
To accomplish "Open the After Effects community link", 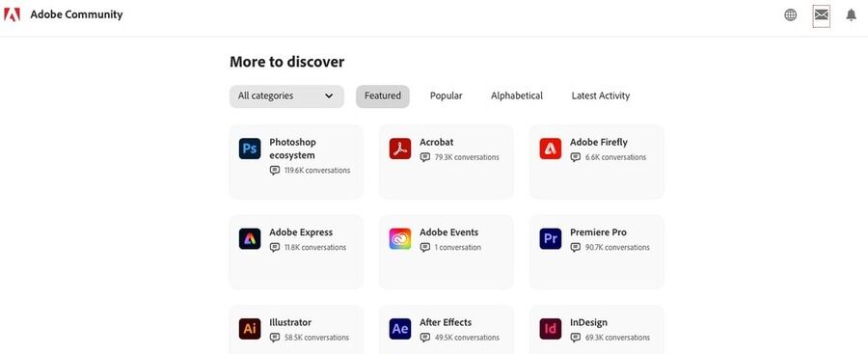I will coord(446,322).
